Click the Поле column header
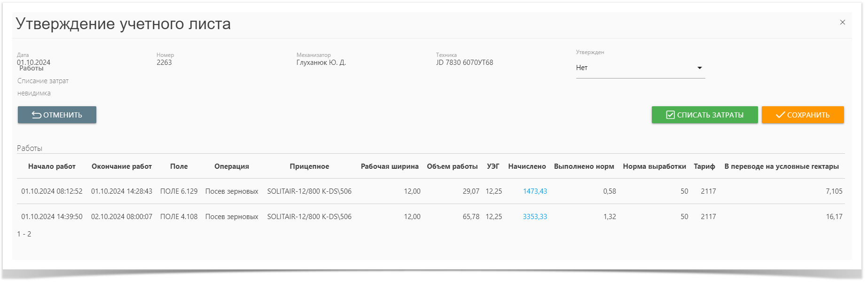868x283 pixels. pyautogui.click(x=179, y=166)
